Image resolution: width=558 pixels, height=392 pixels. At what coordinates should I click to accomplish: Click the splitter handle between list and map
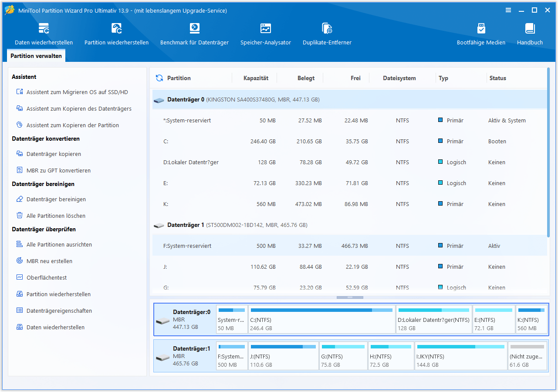(x=350, y=297)
